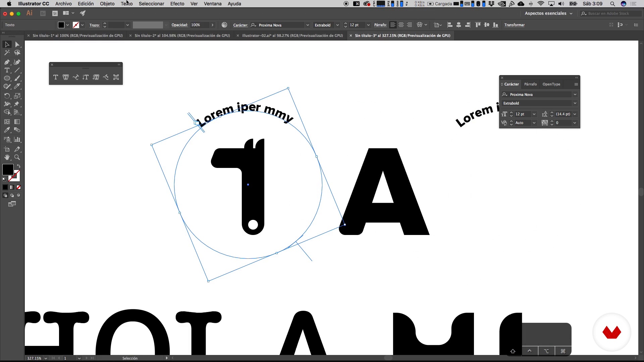Open zoom level dropdown in status bar

46,358
